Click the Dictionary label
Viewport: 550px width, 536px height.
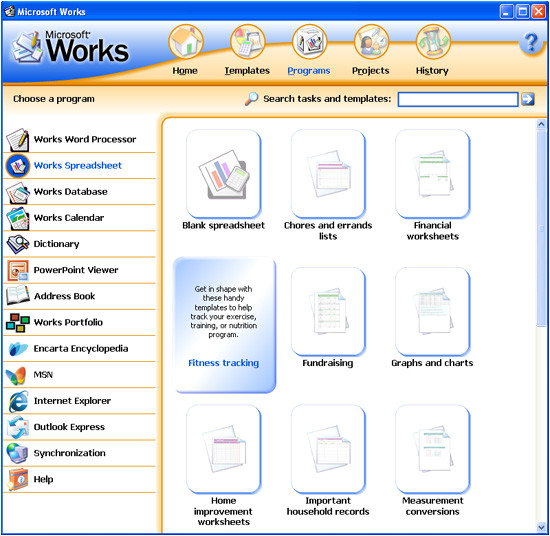click(x=56, y=244)
